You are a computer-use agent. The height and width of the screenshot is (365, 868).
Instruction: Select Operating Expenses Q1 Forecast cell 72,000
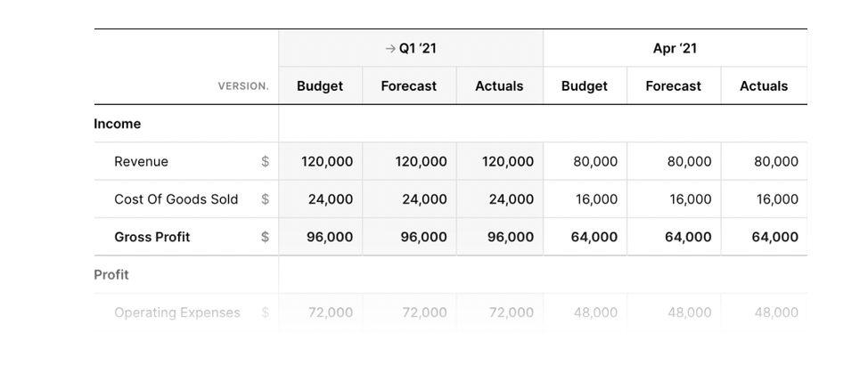(409, 312)
